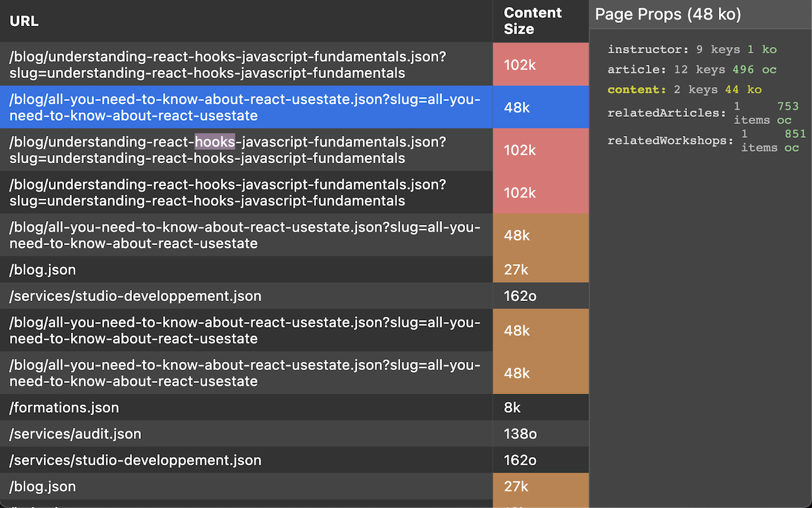This screenshot has width=812, height=508.
Task: Open the relatedArticles property
Action: tap(667, 113)
